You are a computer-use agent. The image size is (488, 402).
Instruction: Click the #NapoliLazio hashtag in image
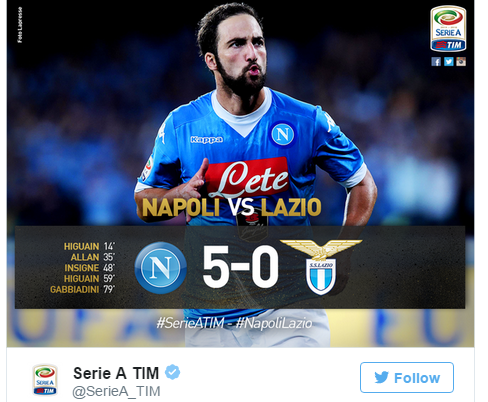274,323
